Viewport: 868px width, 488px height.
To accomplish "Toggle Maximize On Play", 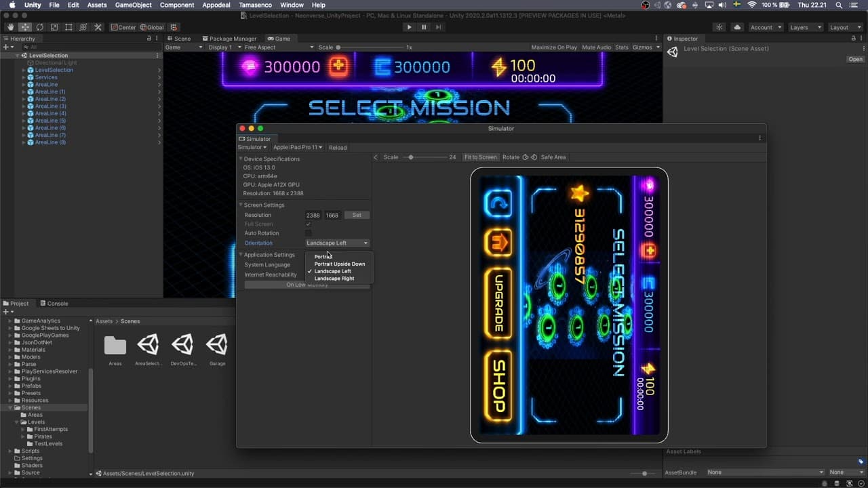I will 554,47.
